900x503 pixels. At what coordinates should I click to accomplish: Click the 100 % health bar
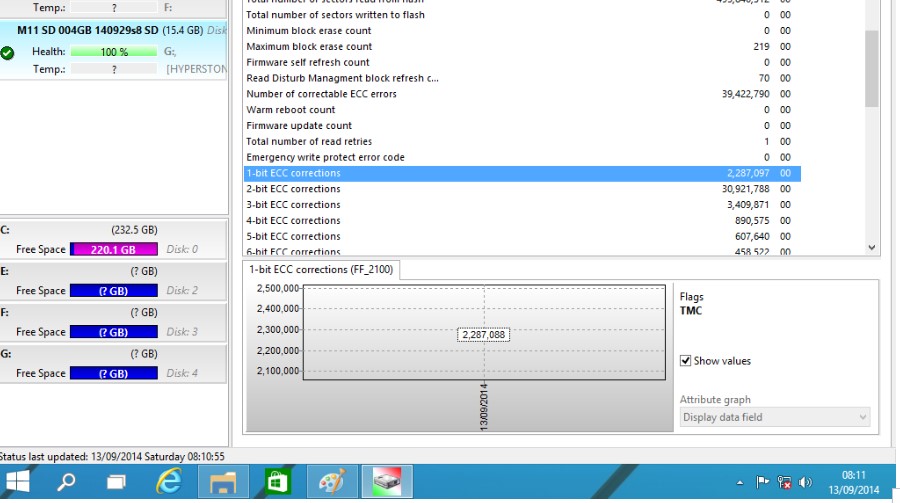click(x=114, y=52)
